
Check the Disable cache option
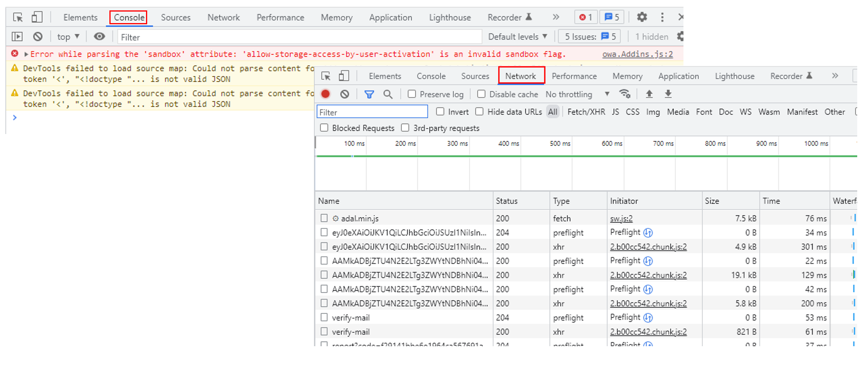point(481,94)
